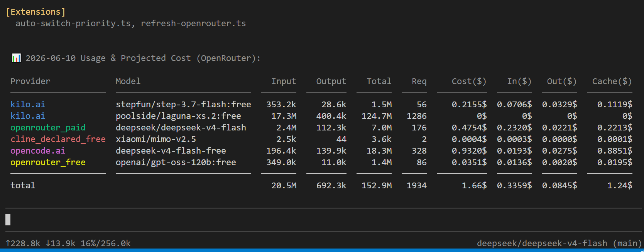Select the stepfun/step-3.7-flash:free model name
The height and width of the screenshot is (252, 644).
tap(183, 104)
